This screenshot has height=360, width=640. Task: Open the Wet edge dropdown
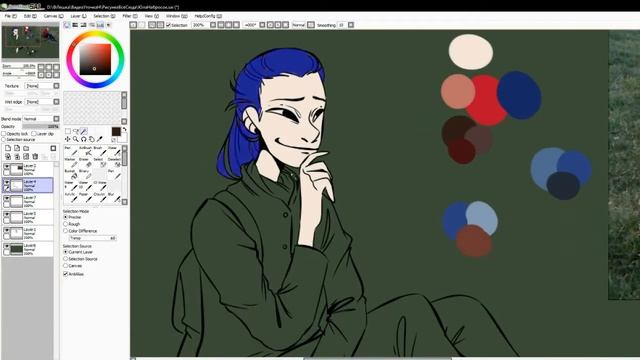tap(56, 102)
